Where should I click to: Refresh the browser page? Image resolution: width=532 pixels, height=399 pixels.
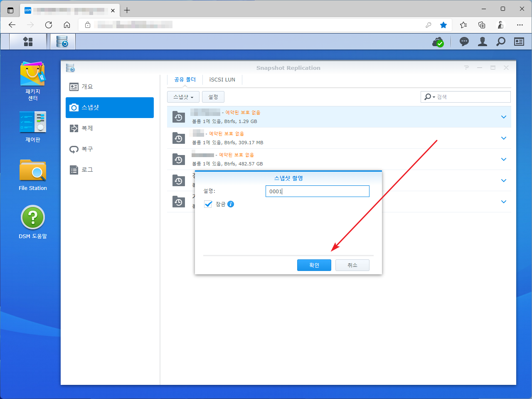49,25
